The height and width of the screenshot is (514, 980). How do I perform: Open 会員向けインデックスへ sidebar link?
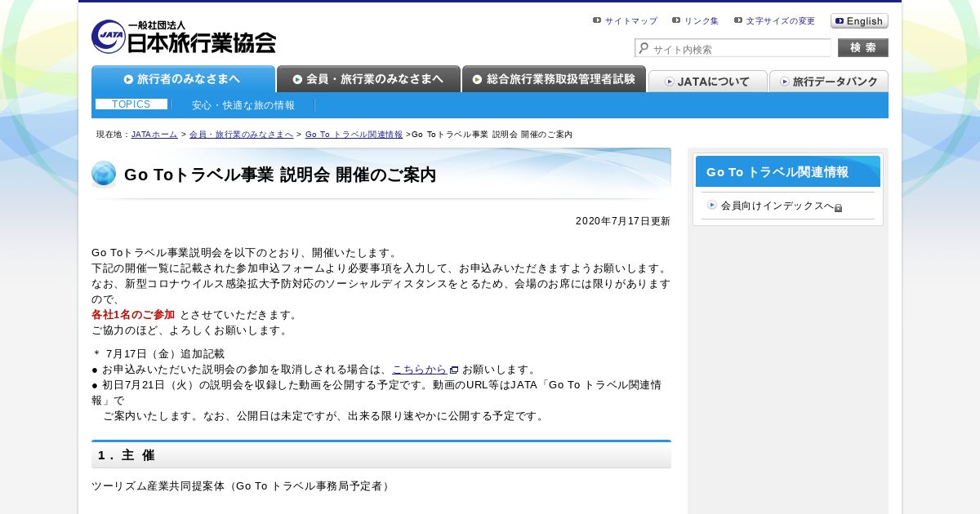[777, 206]
